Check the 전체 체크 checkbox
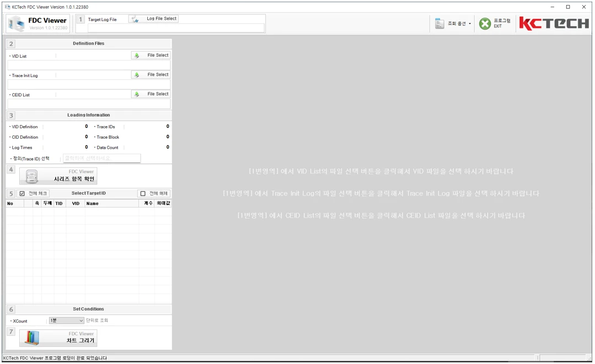 [22, 193]
